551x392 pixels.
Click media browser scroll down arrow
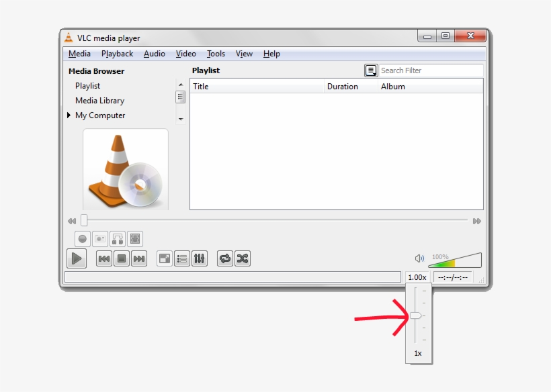[x=181, y=119]
